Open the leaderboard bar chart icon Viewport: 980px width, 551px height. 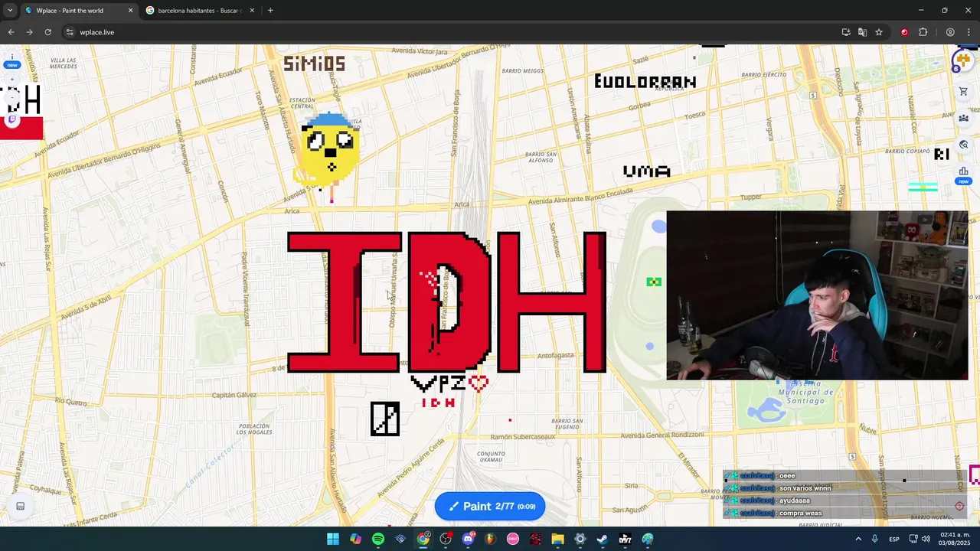(x=963, y=171)
